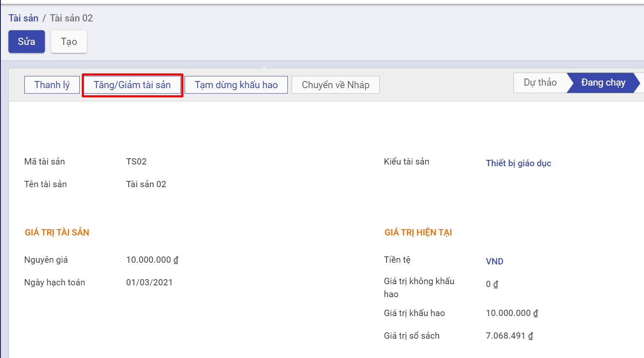Image resolution: width=644 pixels, height=358 pixels.
Task: Click the Sửa edit button
Action: (26, 42)
